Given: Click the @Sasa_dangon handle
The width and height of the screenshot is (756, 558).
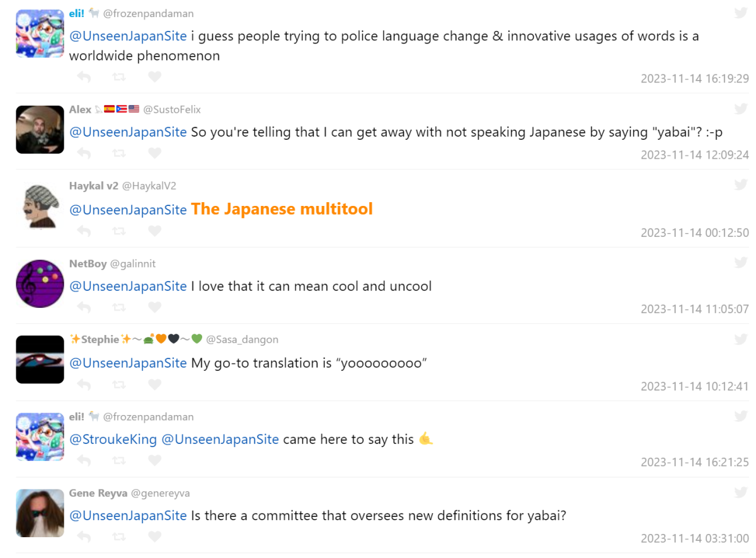Looking at the screenshot, I should [242, 339].
